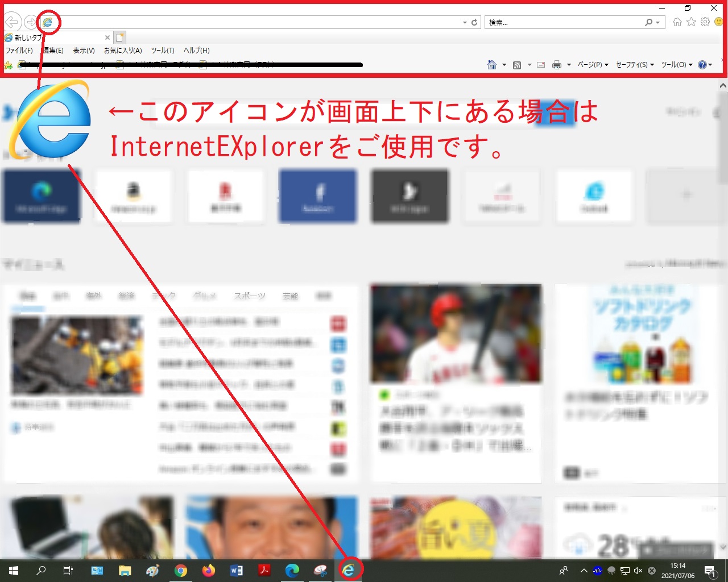Open the 表示(V) menu

click(x=84, y=51)
